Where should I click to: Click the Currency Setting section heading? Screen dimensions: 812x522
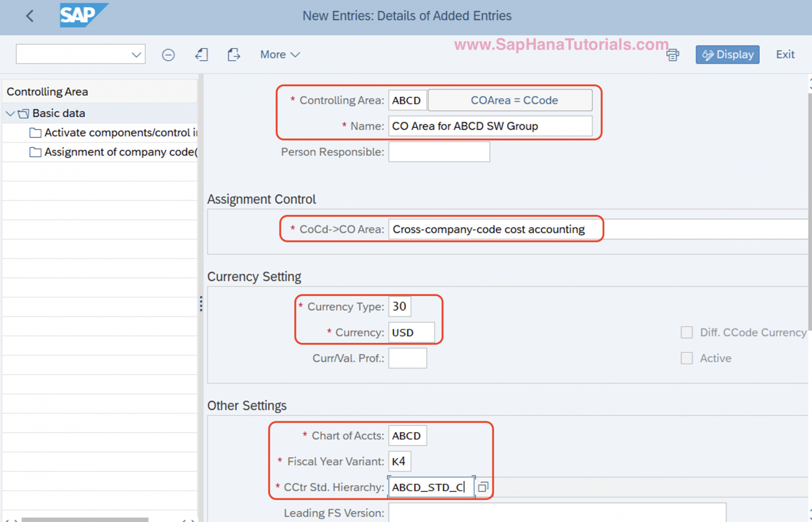[254, 277]
